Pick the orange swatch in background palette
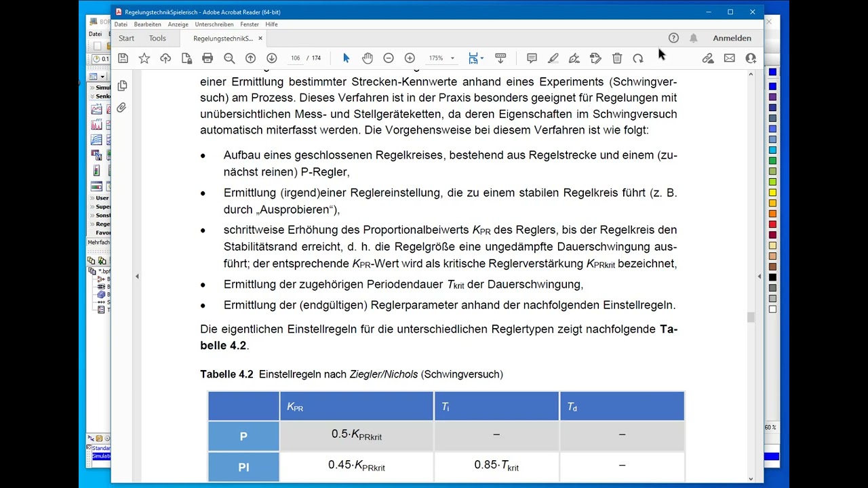The image size is (868, 488). (772, 213)
